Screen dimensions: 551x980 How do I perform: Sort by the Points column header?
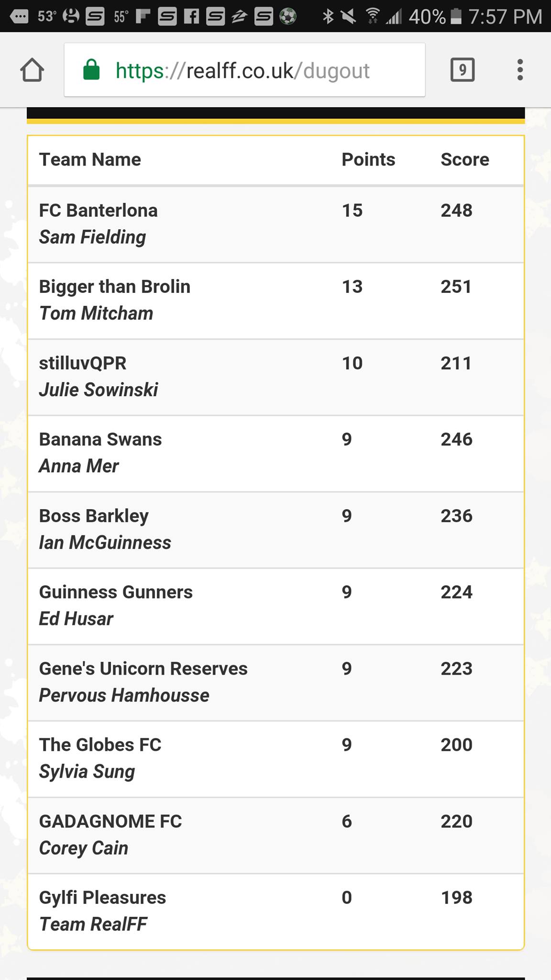pyautogui.click(x=368, y=159)
